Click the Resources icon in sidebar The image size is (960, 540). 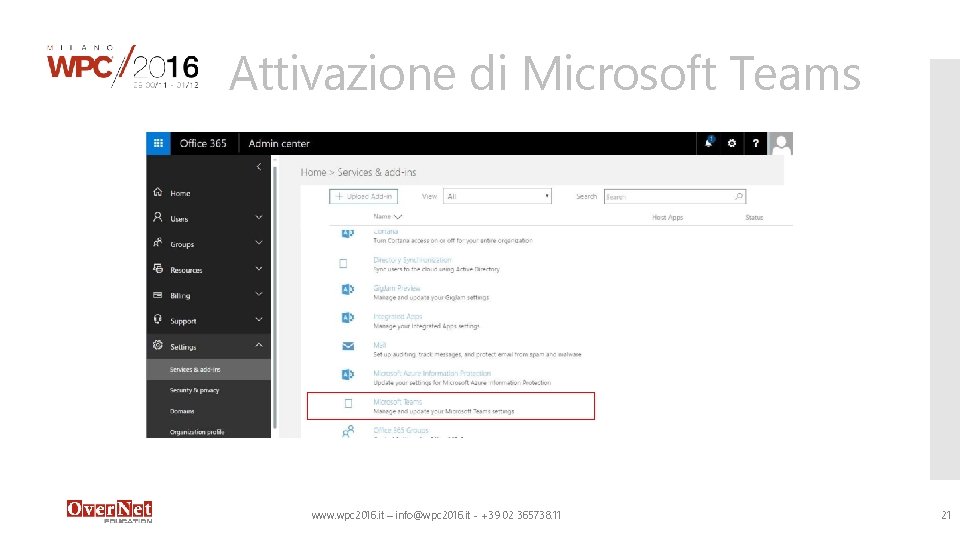[158, 269]
